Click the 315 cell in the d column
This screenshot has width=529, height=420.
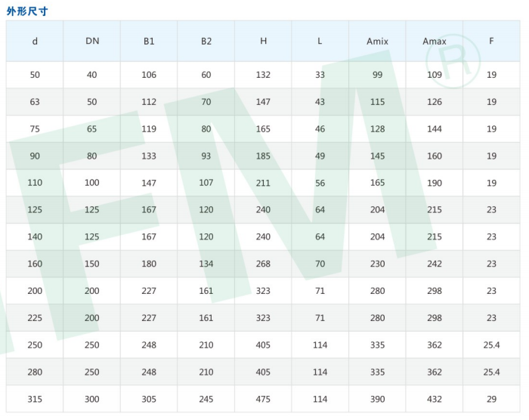[35, 399]
